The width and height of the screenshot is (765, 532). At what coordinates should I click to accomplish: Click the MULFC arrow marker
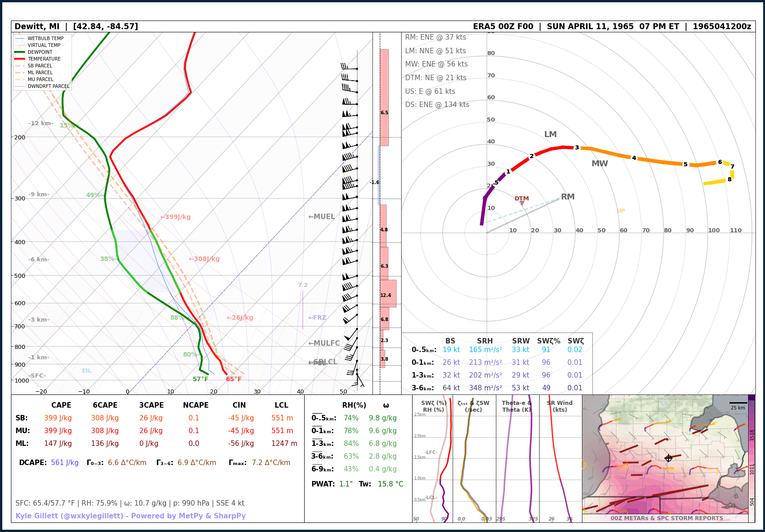pos(324,343)
